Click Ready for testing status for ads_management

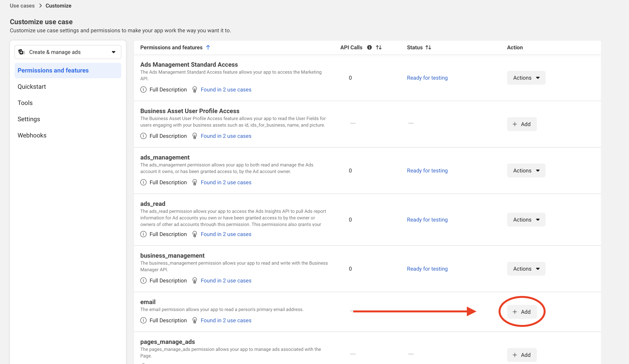coord(427,170)
